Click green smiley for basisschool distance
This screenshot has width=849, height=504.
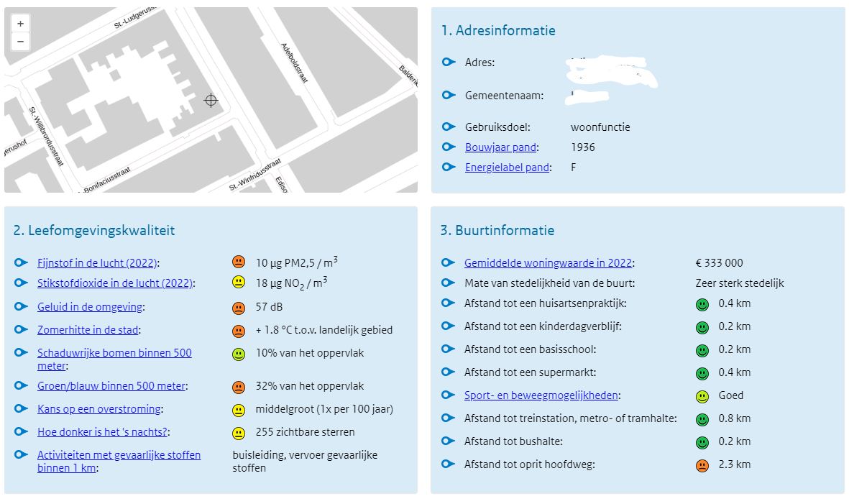click(702, 351)
